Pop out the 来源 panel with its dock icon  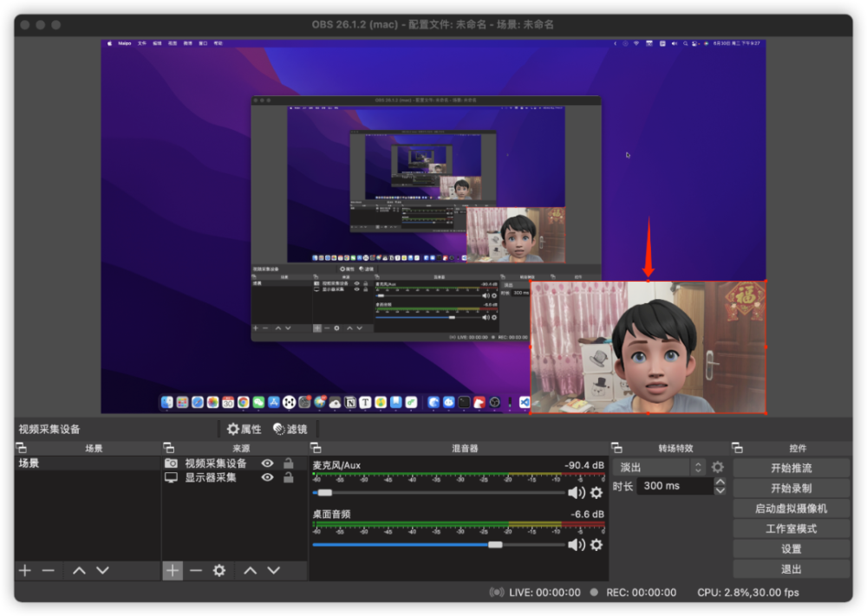(169, 448)
